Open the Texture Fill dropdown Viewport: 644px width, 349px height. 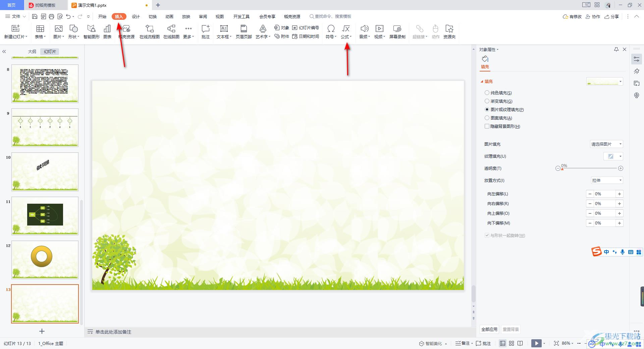click(x=613, y=156)
